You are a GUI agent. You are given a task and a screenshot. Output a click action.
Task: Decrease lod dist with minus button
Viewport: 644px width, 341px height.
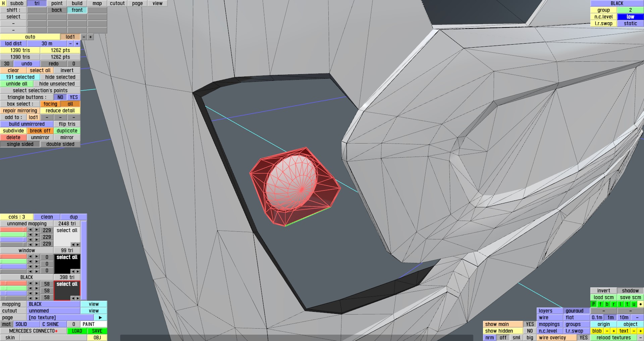point(70,44)
